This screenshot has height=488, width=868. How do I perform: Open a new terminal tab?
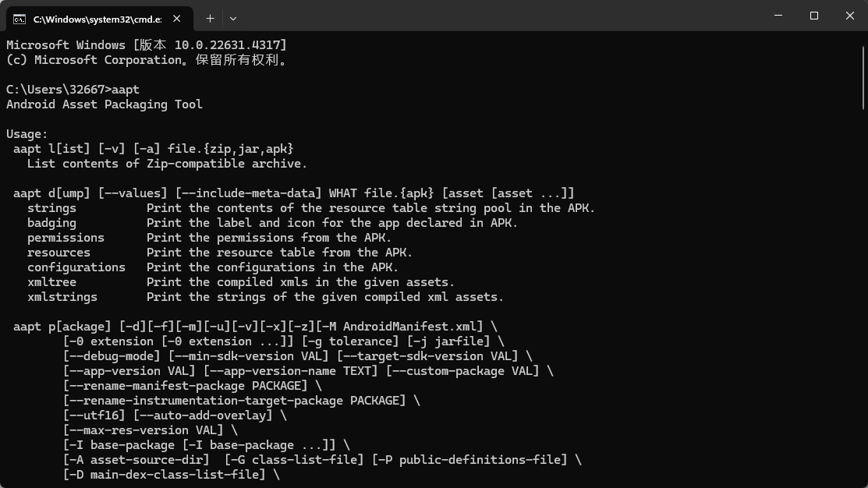pyautogui.click(x=210, y=18)
